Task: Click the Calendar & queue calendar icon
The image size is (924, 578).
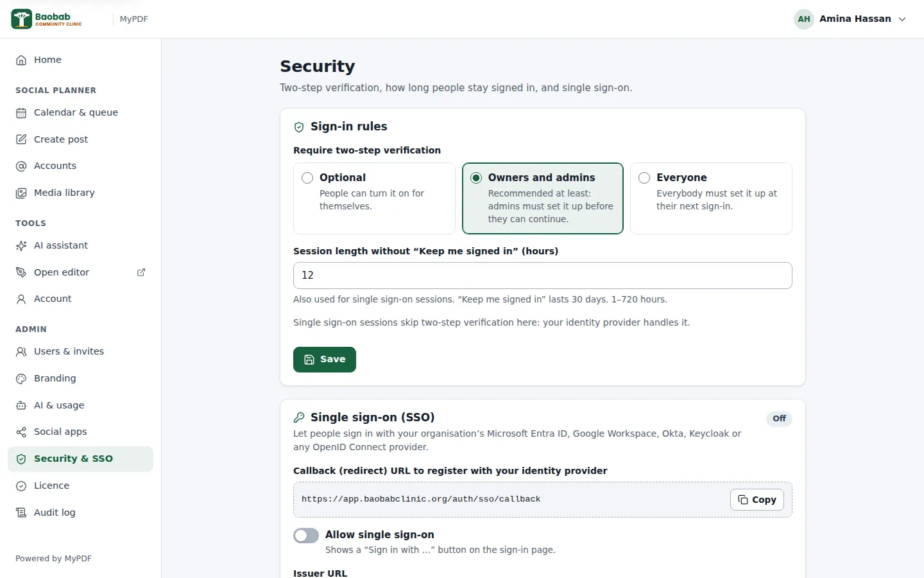Action: tap(21, 113)
